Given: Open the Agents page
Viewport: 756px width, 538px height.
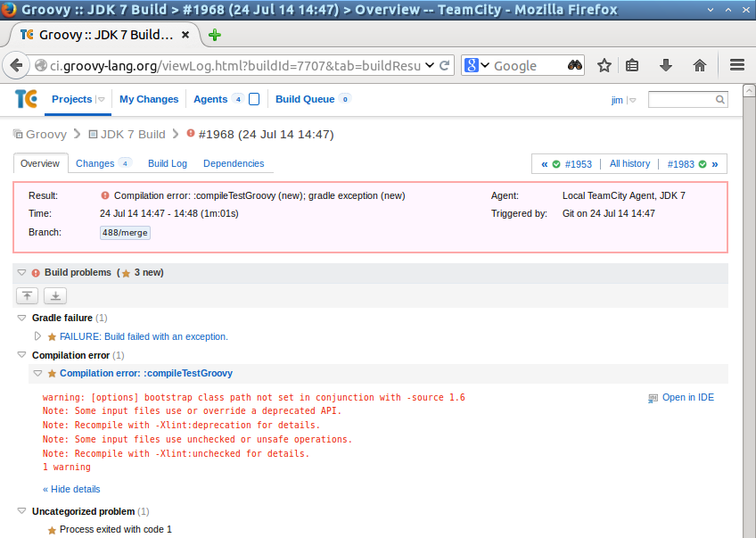Looking at the screenshot, I should pyautogui.click(x=210, y=99).
